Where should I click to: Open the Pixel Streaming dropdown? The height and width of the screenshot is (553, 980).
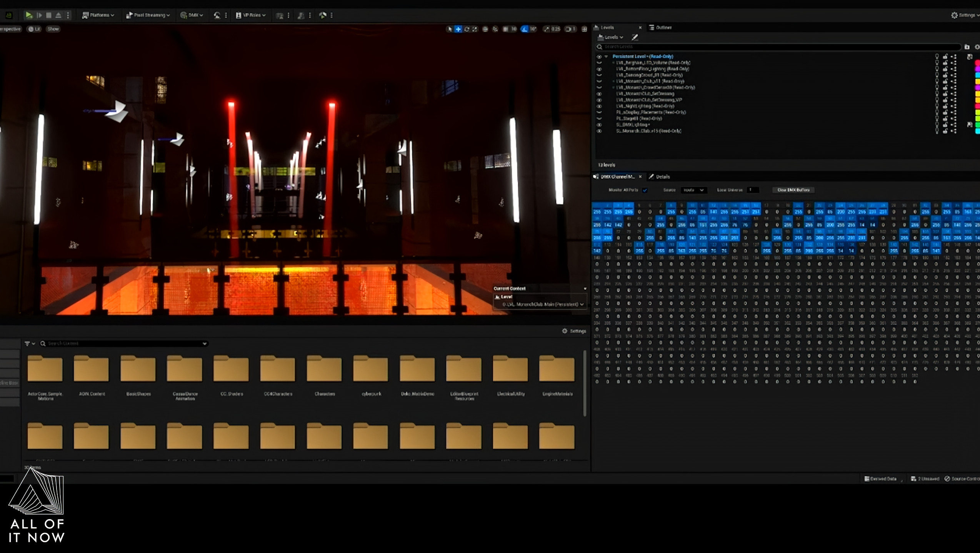tap(148, 15)
